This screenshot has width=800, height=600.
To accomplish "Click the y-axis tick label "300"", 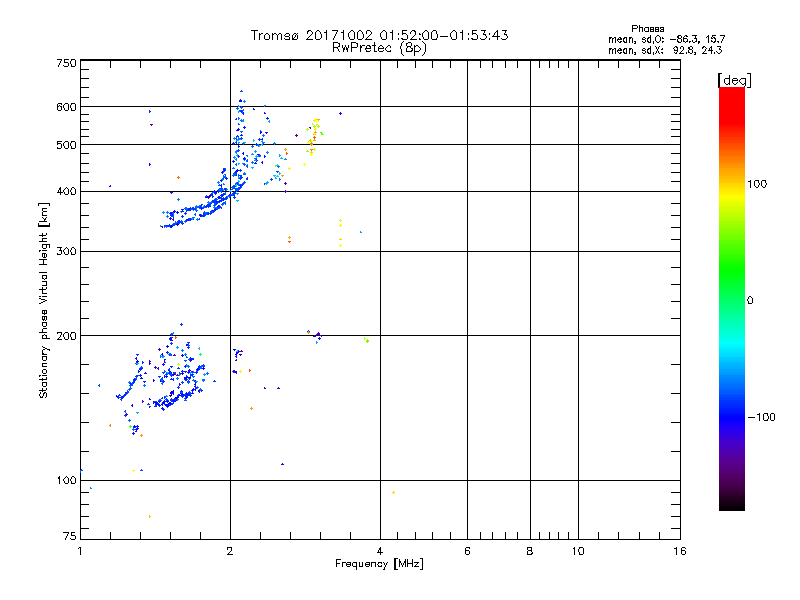I will pos(67,252).
